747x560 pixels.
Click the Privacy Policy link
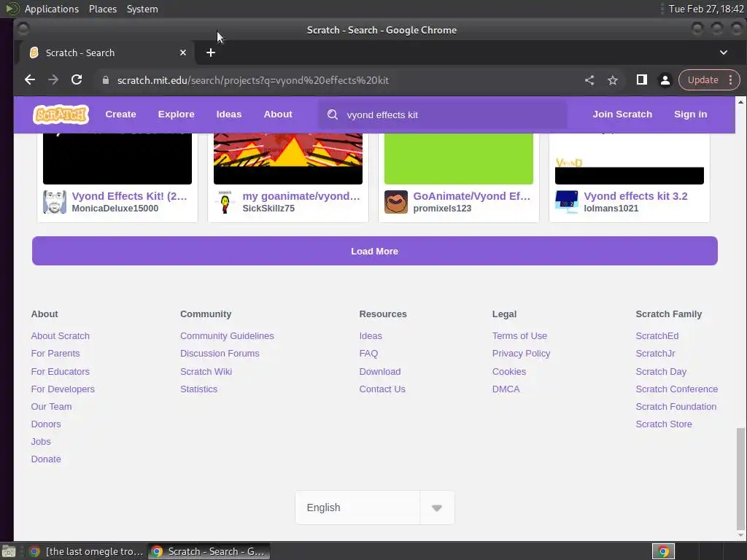[521, 354]
